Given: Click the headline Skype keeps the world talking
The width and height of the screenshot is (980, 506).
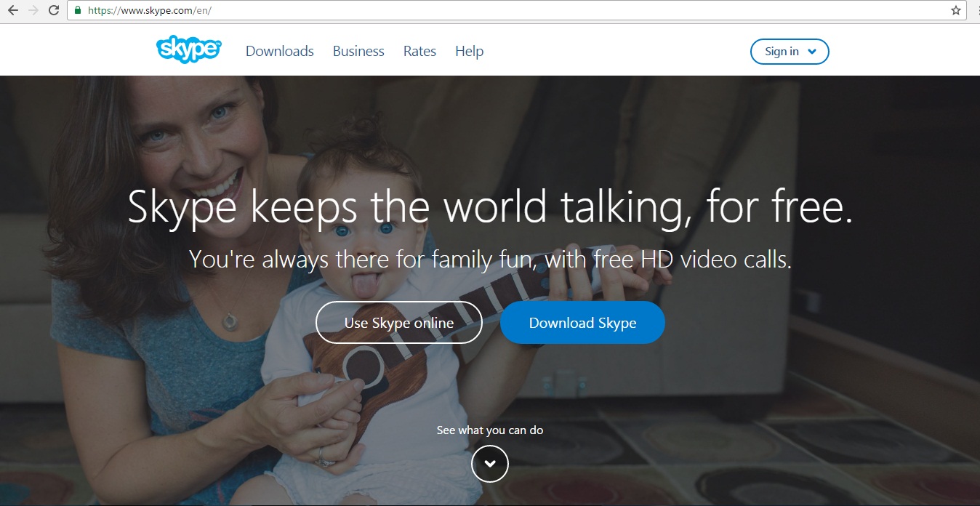Looking at the screenshot, I should [490, 206].
